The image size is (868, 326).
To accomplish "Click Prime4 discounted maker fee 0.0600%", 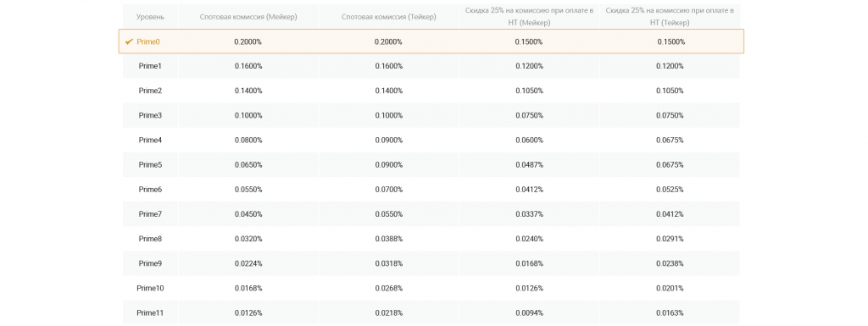I will 529,141.
